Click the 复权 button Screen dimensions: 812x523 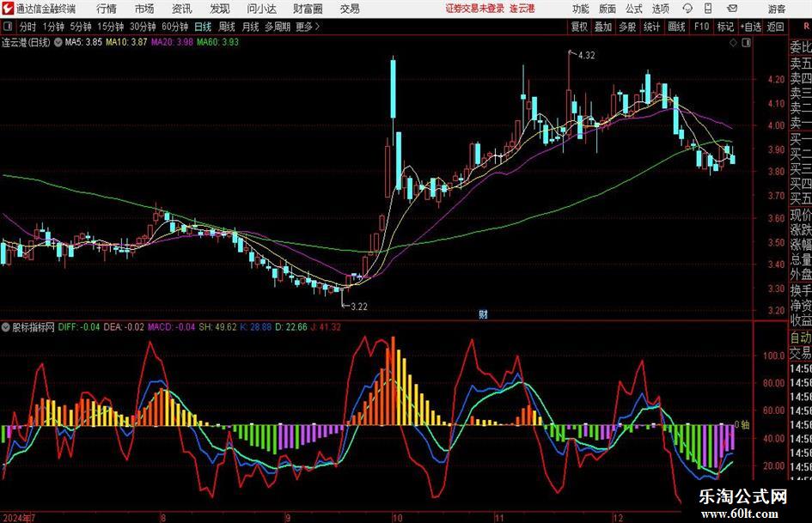(579, 27)
